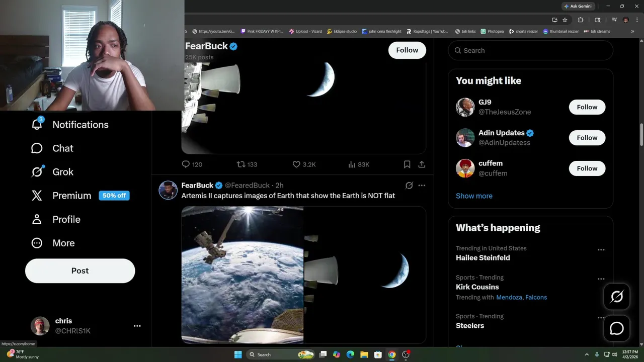Open the floating messages chat button
Image resolution: width=644 pixels, height=362 pixels.
616,328
